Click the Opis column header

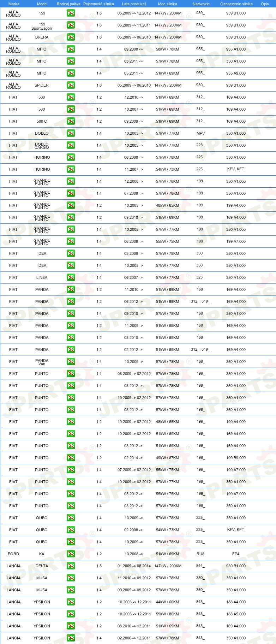[265, 4]
